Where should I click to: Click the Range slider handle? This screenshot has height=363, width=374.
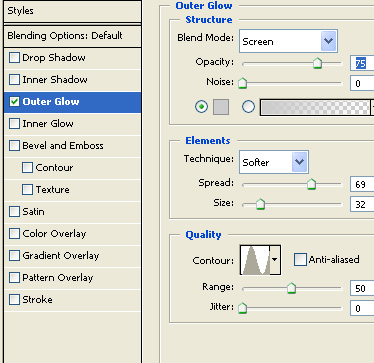(291, 288)
